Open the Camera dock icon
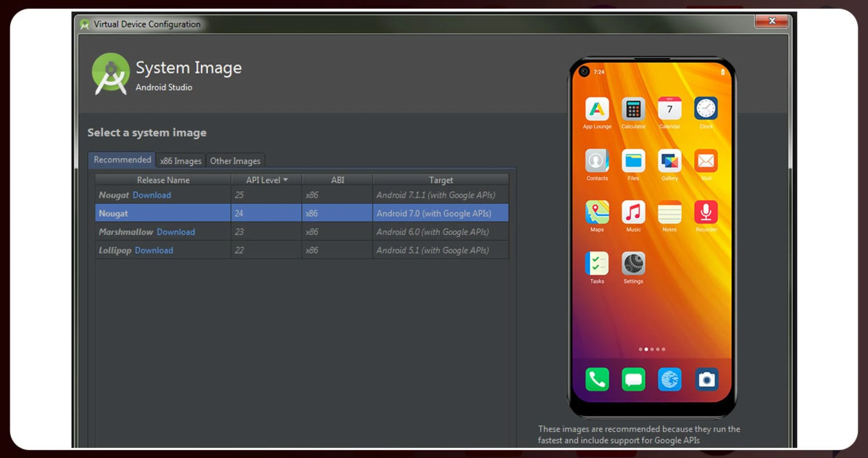Image resolution: width=868 pixels, height=458 pixels. tap(706, 379)
